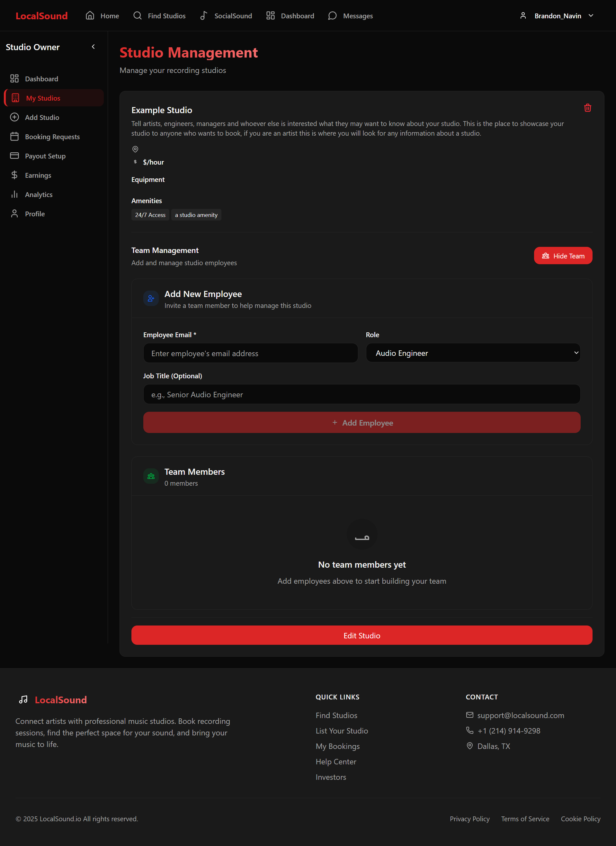The width and height of the screenshot is (616, 846).
Task: Click the Example Studio title
Action: pos(162,110)
